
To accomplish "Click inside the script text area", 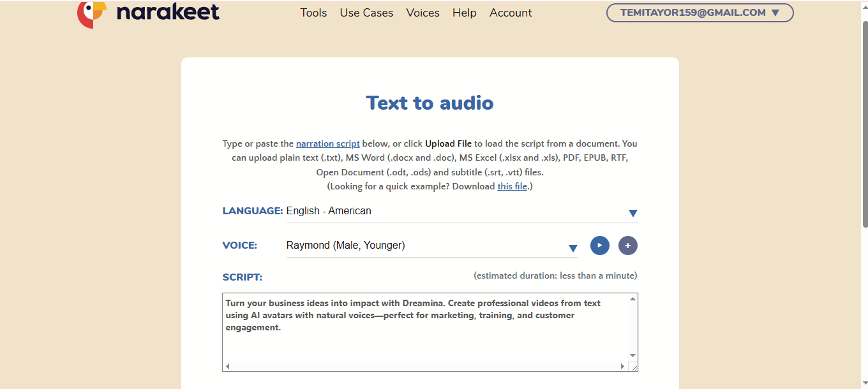I will pos(421,338).
